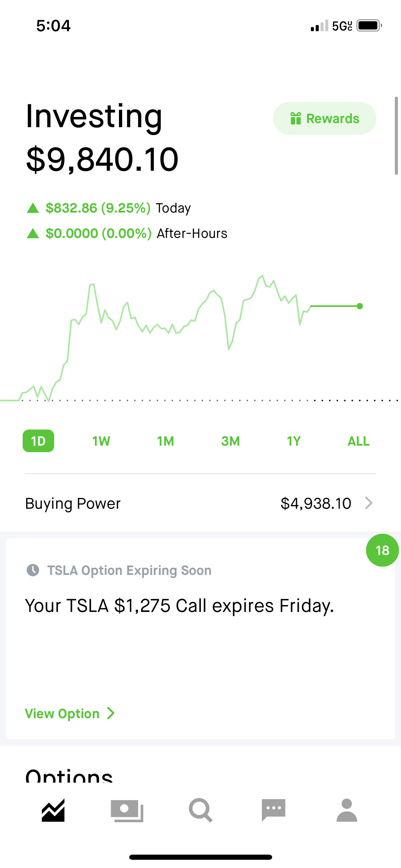Open the View Option link
Image resolution: width=401 pixels, height=868 pixels.
coord(70,713)
